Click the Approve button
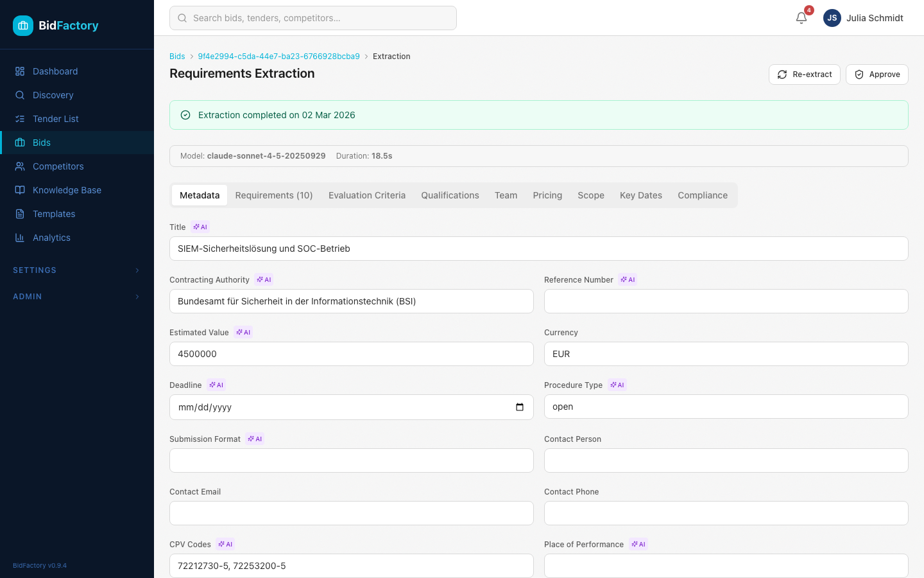Image resolution: width=924 pixels, height=578 pixels. click(877, 74)
